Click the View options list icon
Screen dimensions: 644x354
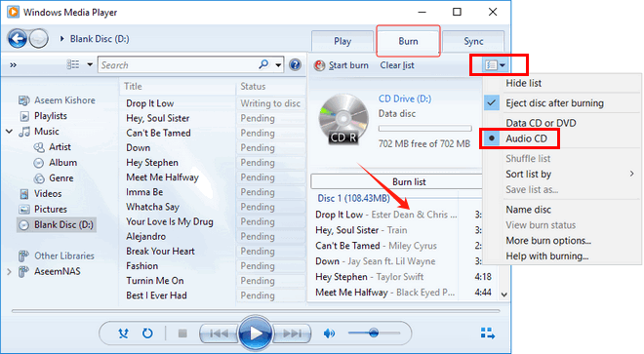[73, 64]
